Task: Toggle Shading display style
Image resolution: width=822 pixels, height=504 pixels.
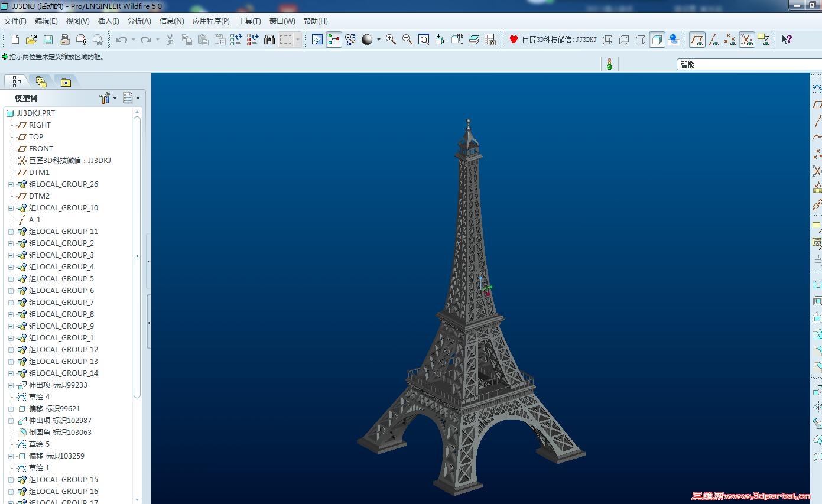Action: tap(657, 40)
